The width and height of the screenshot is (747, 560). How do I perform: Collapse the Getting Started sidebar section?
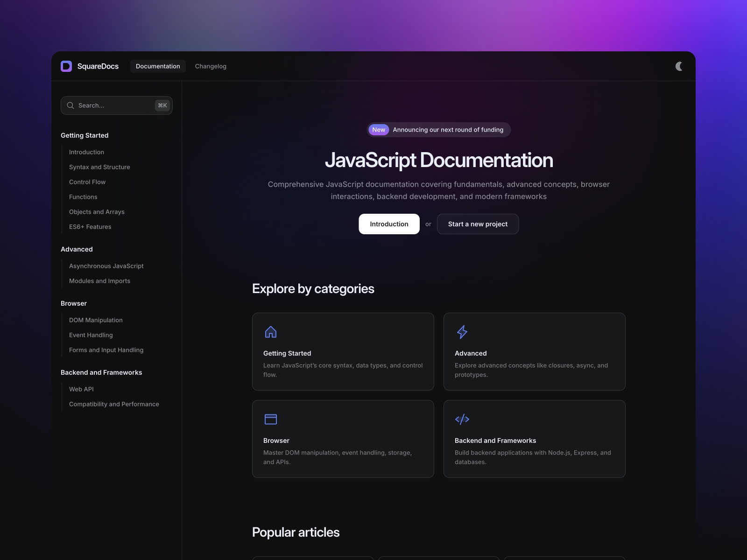85,135
